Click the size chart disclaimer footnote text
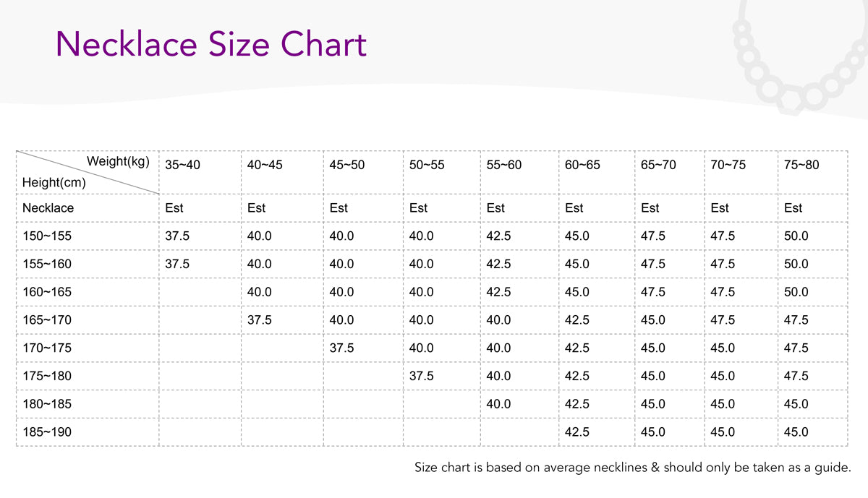Screen dimensions: 868x498 (632, 467)
